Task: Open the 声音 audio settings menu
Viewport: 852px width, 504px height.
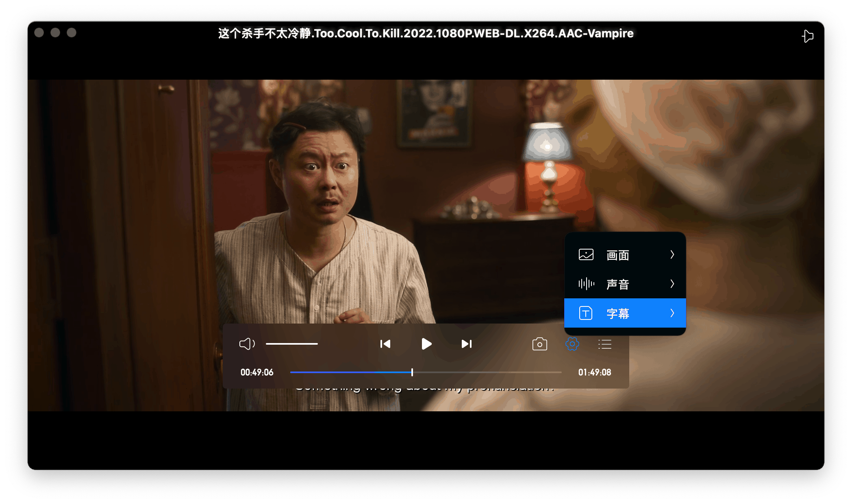Action: click(625, 284)
